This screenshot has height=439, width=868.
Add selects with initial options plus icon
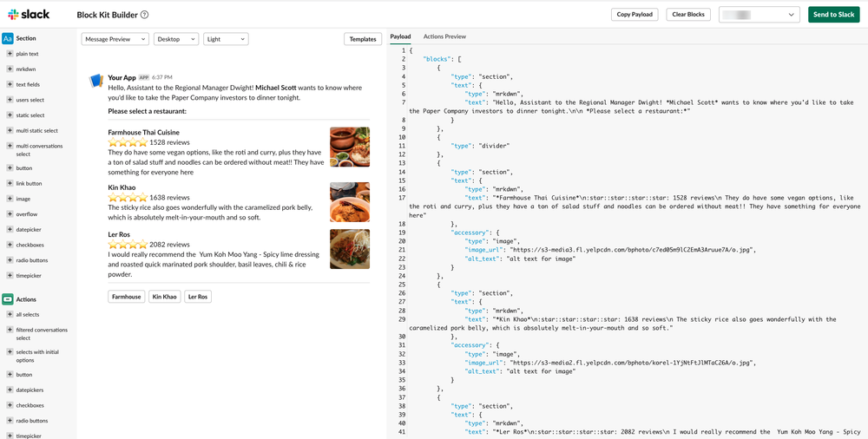(x=10, y=352)
